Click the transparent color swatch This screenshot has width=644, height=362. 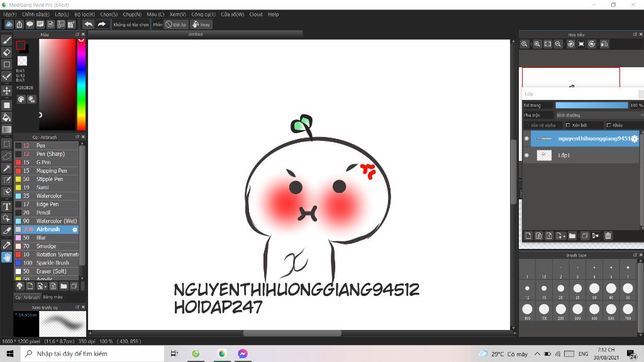[x=22, y=61]
